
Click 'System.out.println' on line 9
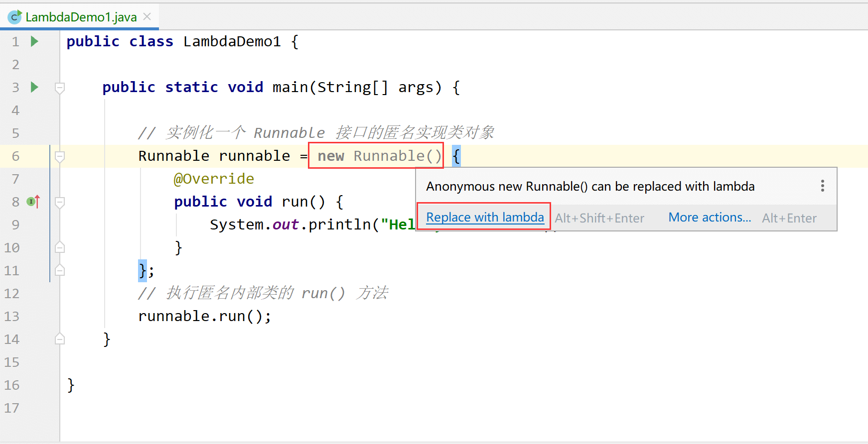[x=290, y=224]
